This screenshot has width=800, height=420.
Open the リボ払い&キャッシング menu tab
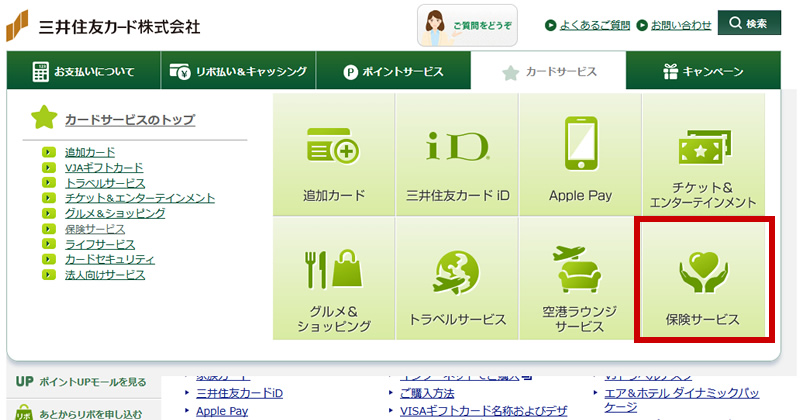[x=238, y=71]
